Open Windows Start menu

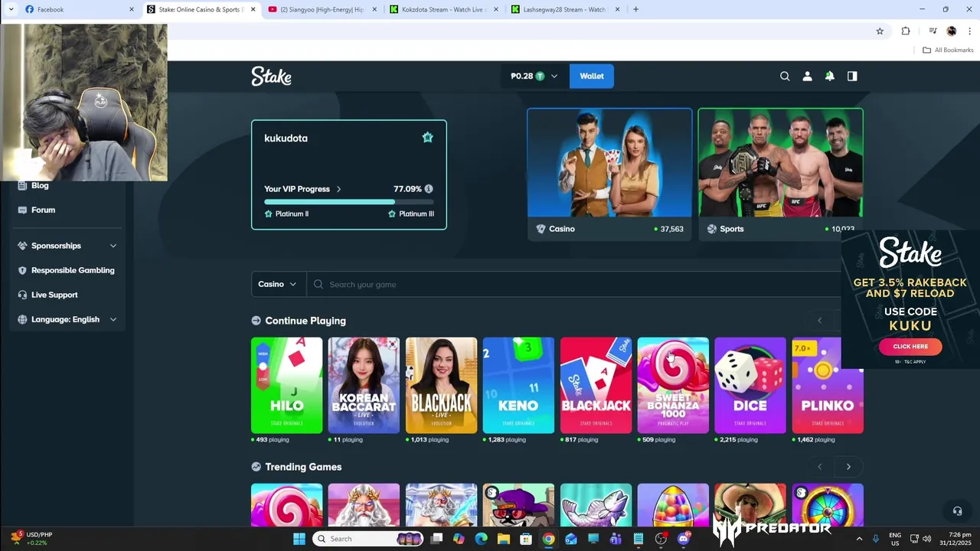pos(299,539)
